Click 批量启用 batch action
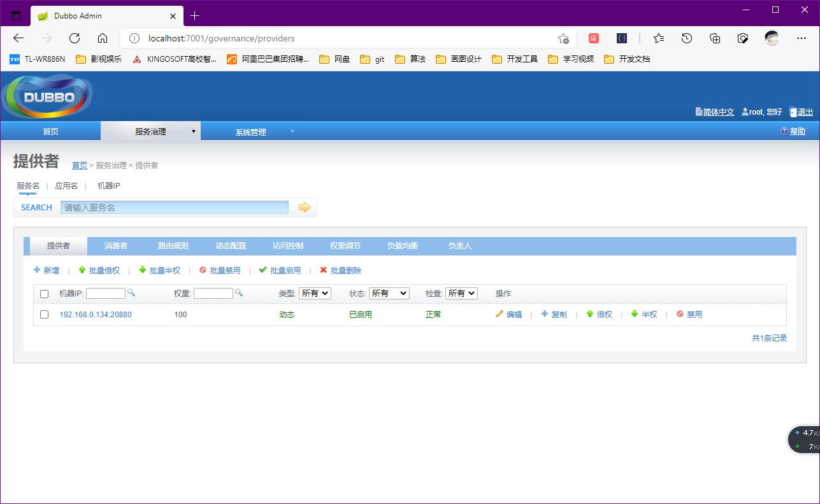 tap(280, 270)
